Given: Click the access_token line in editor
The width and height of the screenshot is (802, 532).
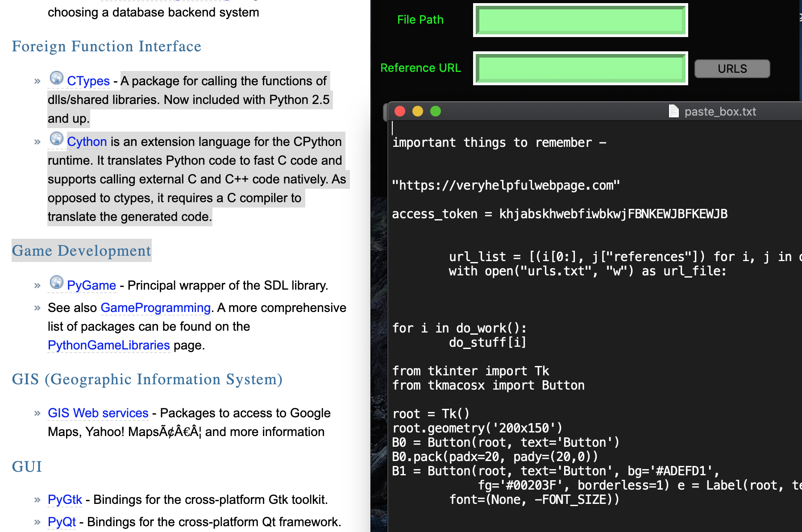Looking at the screenshot, I should [x=560, y=214].
